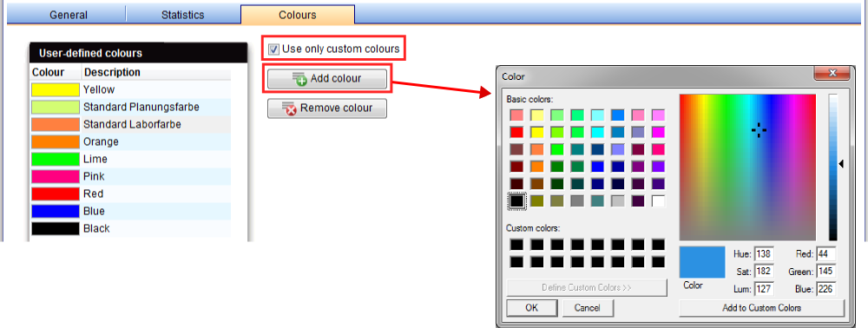Select the Standard Planungsfarbe colour swatch
868x328 pixels.
[56, 107]
